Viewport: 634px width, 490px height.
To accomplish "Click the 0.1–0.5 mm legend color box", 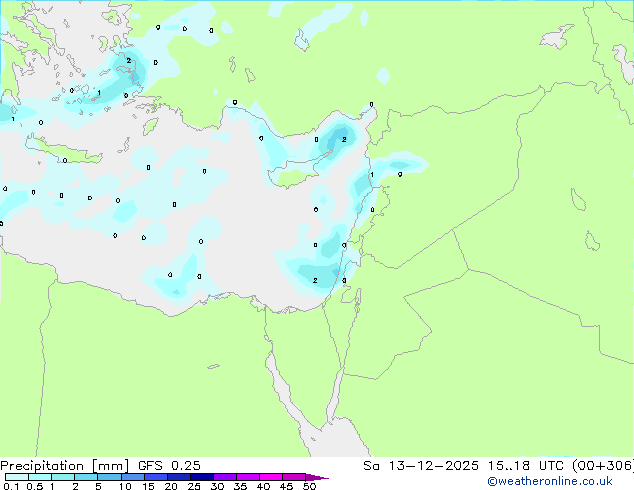I will (17, 477).
